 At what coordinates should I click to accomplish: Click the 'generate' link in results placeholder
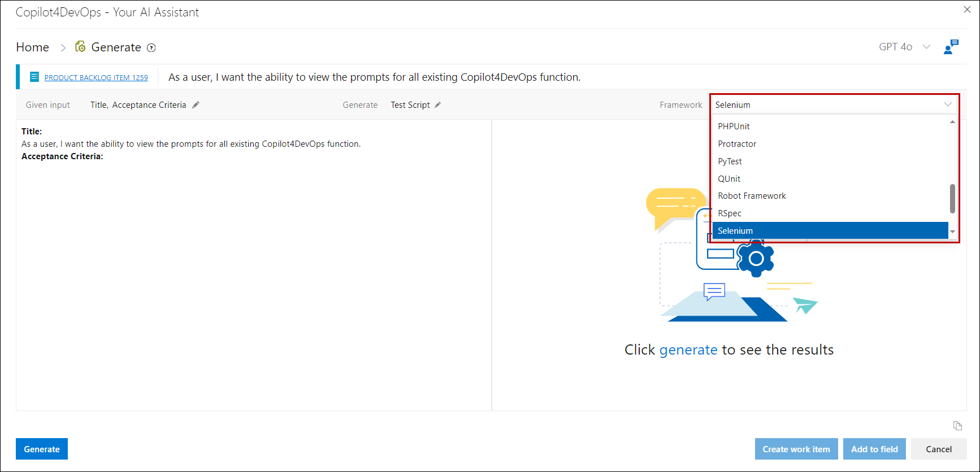coord(688,350)
